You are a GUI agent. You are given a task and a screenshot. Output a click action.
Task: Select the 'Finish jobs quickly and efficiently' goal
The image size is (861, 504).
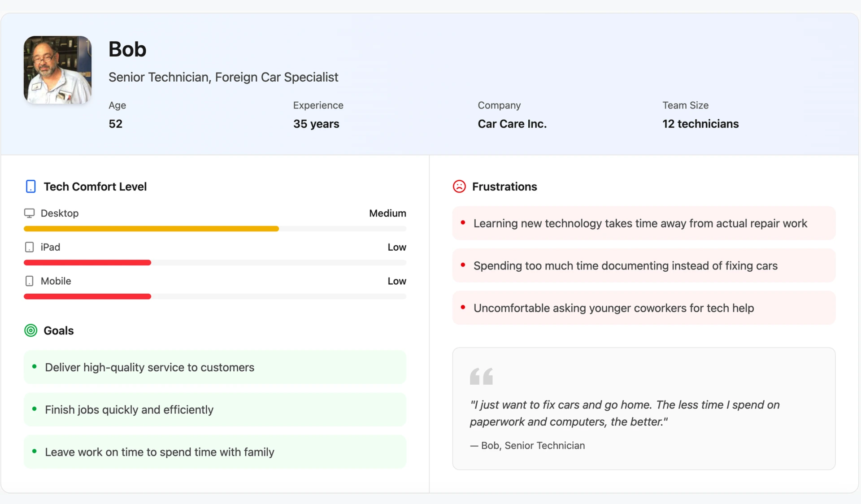click(x=129, y=410)
